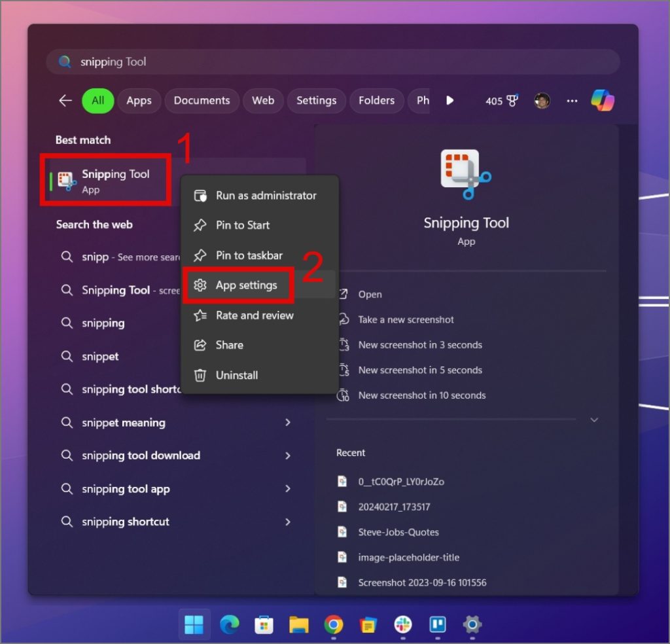
Task: Open the 405 rewards points badge
Action: click(501, 101)
